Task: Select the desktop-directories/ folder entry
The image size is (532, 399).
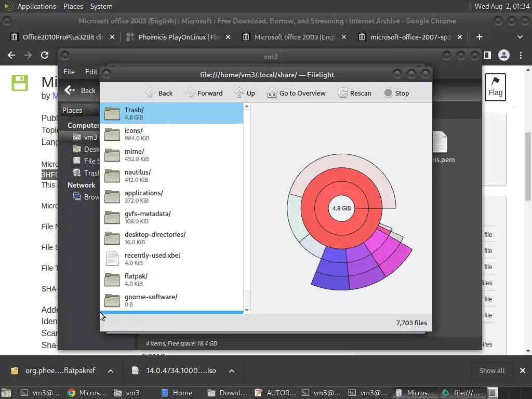Action: (171, 238)
